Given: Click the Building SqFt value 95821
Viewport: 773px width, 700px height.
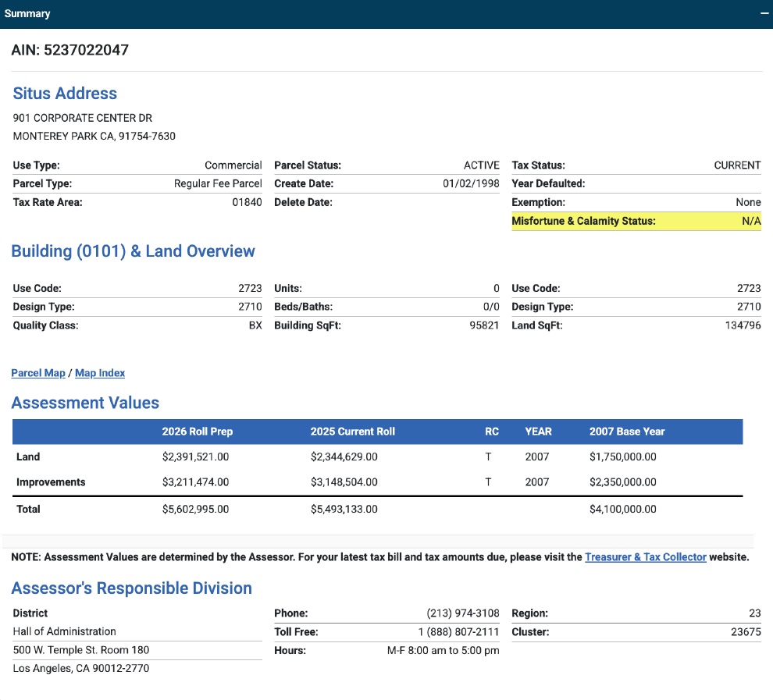Looking at the screenshot, I should pos(482,325).
